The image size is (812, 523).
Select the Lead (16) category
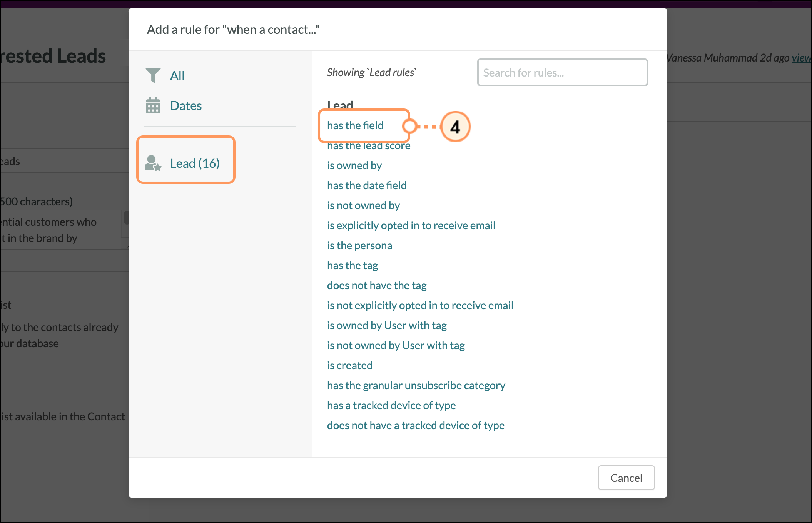pos(195,163)
